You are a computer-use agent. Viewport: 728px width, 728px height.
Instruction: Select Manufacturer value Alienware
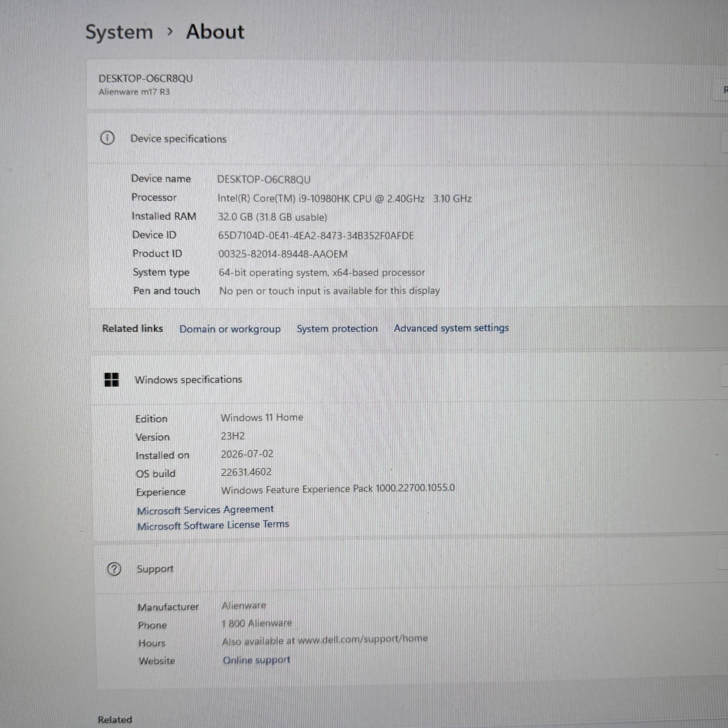[x=244, y=606]
